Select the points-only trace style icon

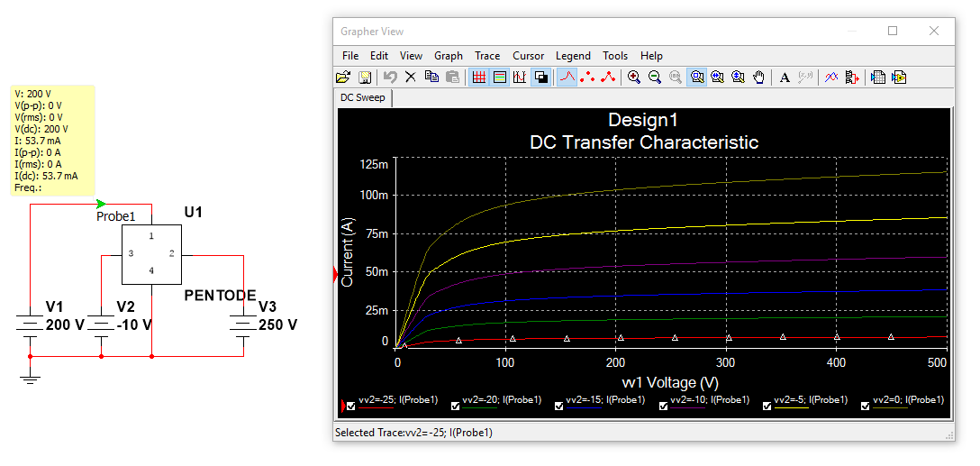click(587, 78)
